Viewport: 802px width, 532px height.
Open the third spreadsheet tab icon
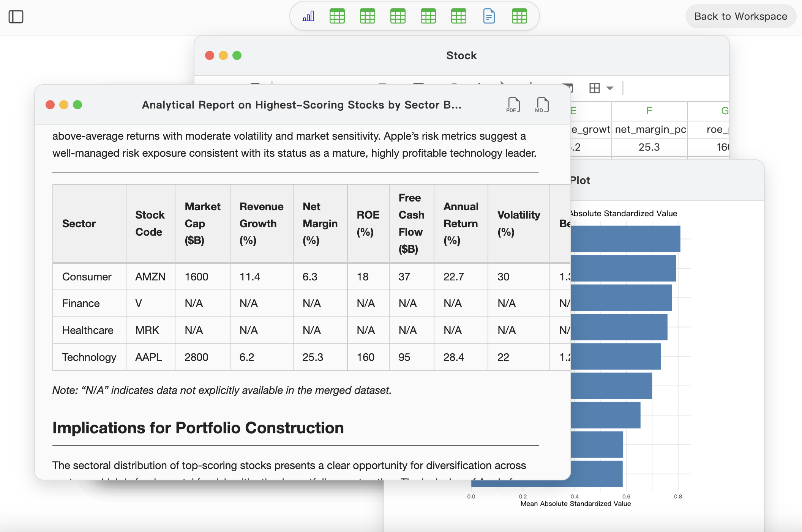(x=398, y=16)
